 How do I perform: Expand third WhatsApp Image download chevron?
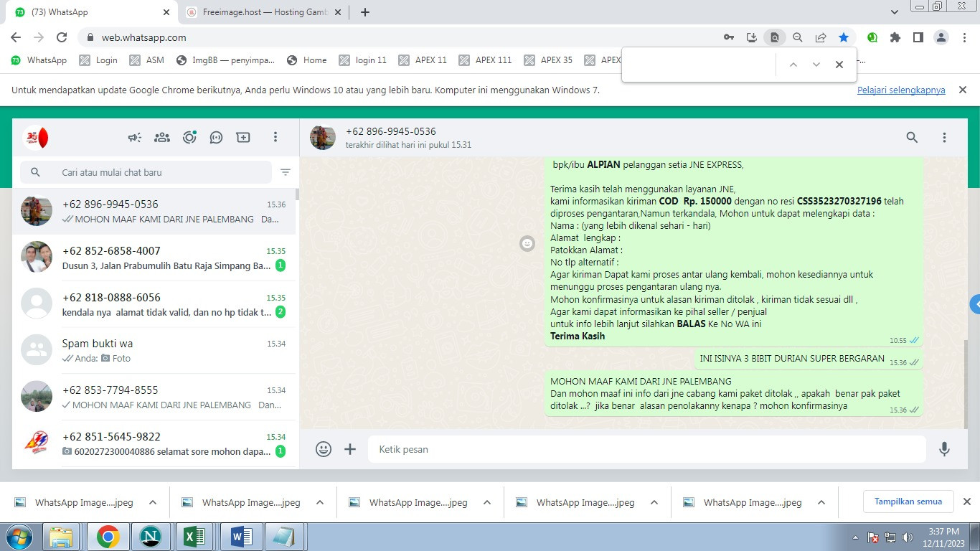coord(487,502)
